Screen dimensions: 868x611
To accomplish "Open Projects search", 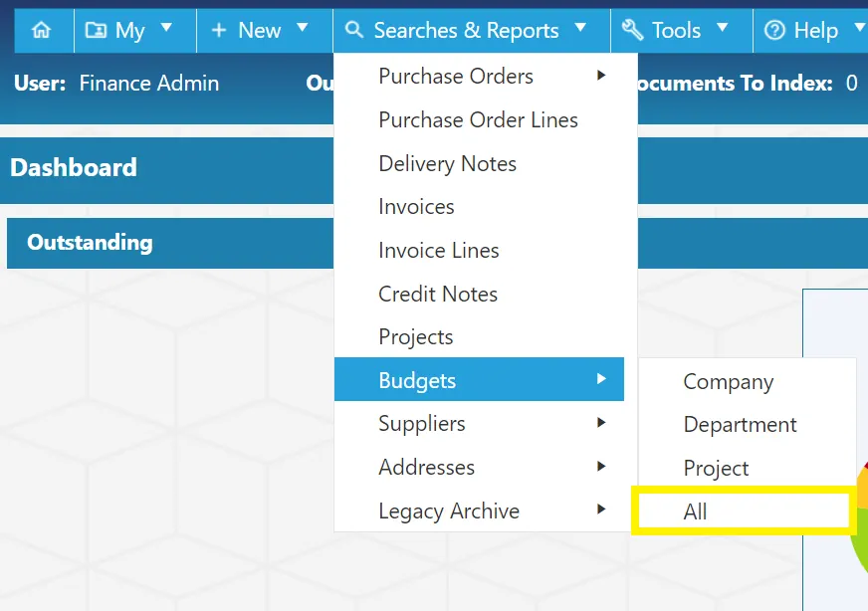I will click(480, 336).
